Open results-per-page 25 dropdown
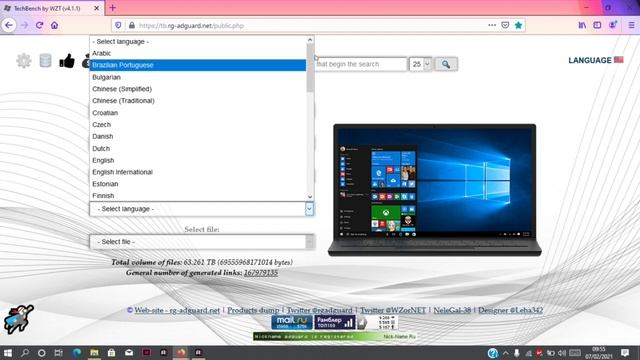Viewport: 640px width, 360px height. pyautogui.click(x=420, y=64)
